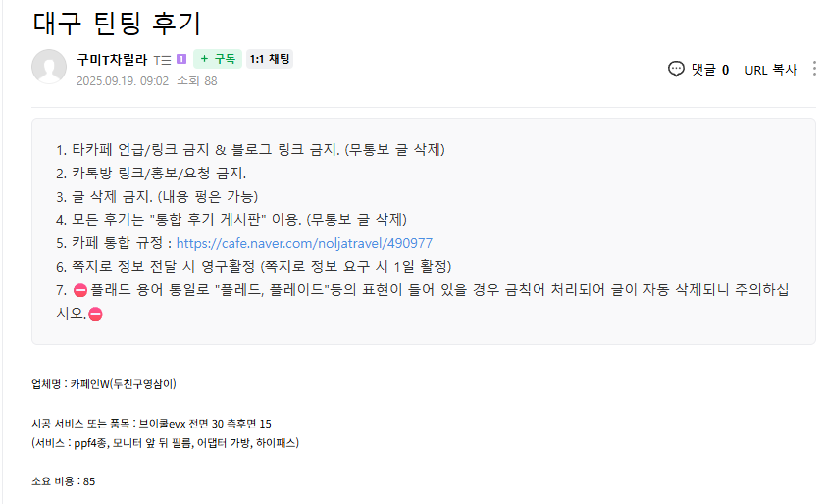Open the 구미T차릴라 author nickname

pyautogui.click(x=112, y=59)
